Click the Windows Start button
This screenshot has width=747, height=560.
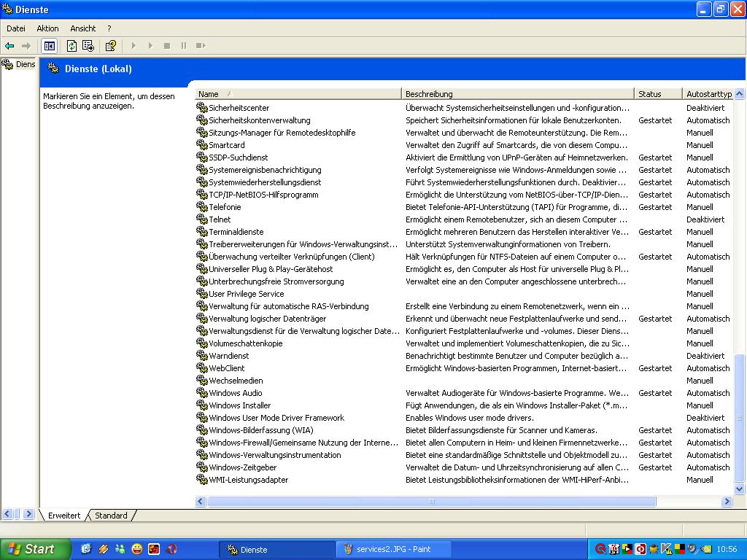pyautogui.click(x=35, y=549)
